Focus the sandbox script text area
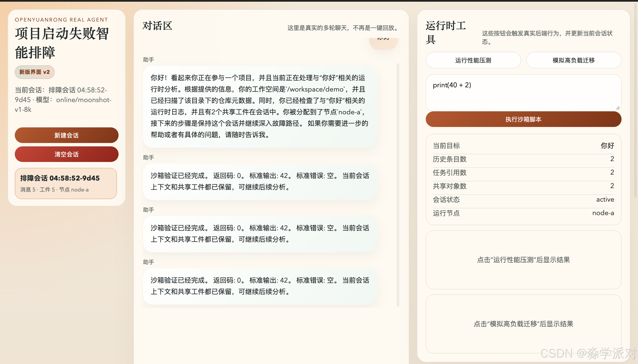This screenshot has height=364, width=638. pos(523,93)
